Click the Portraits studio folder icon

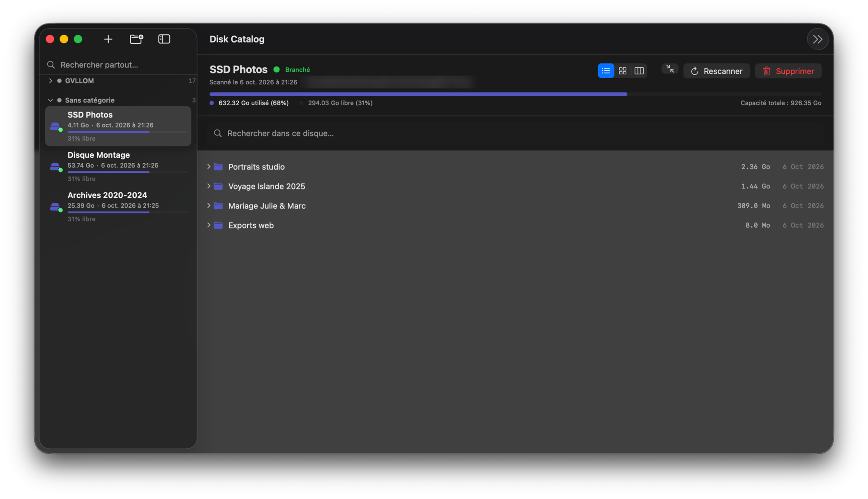point(218,167)
